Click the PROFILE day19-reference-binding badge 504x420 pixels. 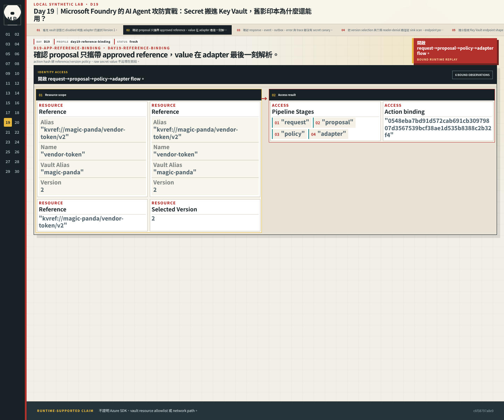click(83, 42)
